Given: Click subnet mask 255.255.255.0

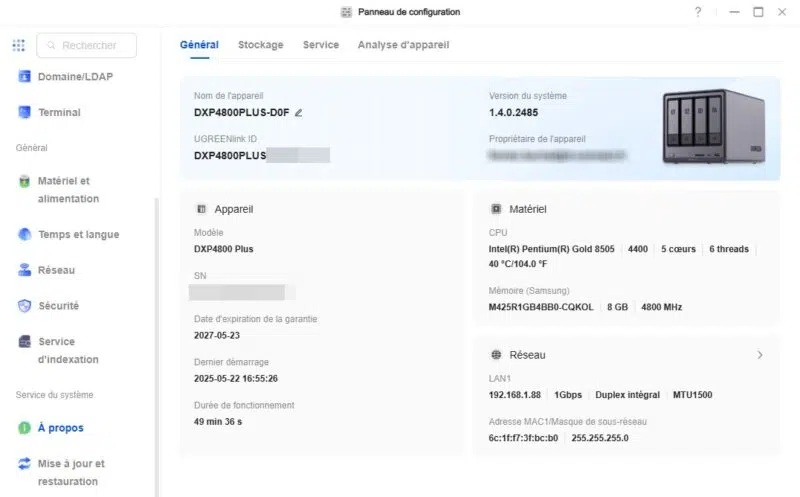Looking at the screenshot, I should [x=600, y=438].
